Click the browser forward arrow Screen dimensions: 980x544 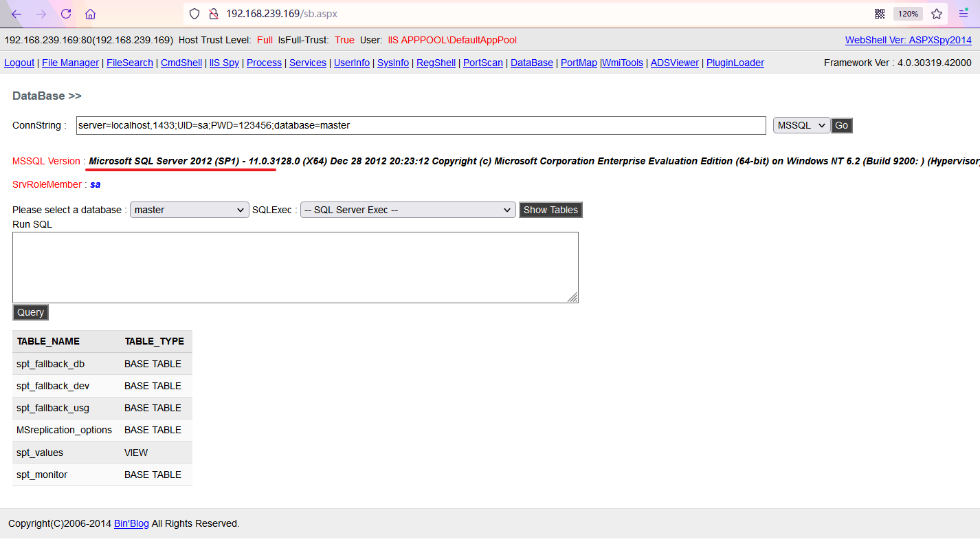click(41, 14)
